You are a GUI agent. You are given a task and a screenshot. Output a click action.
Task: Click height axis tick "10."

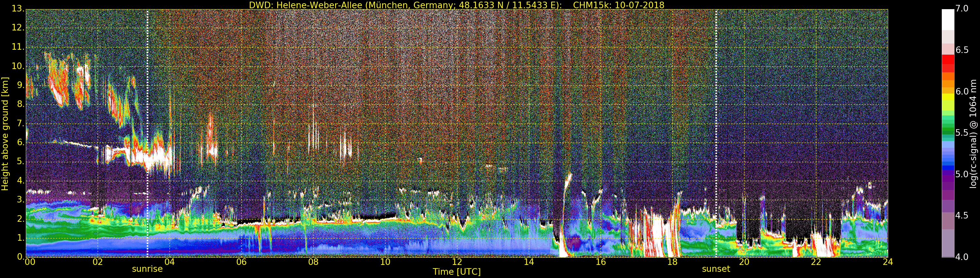pos(18,66)
